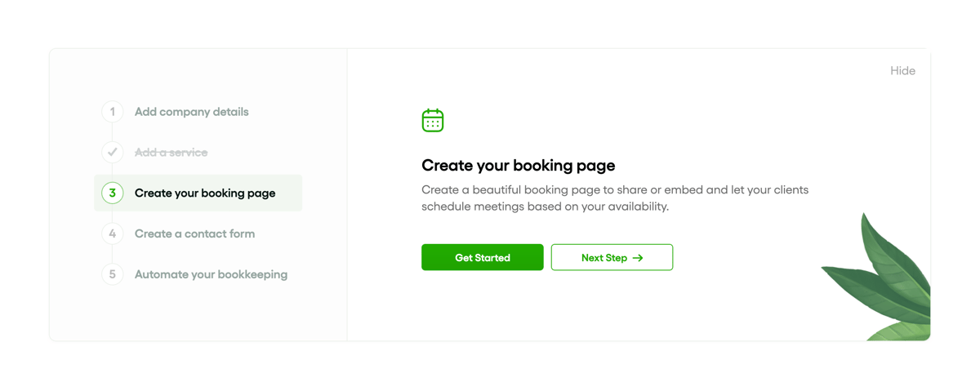
Task: Select the Create your booking page step
Action: tap(204, 193)
